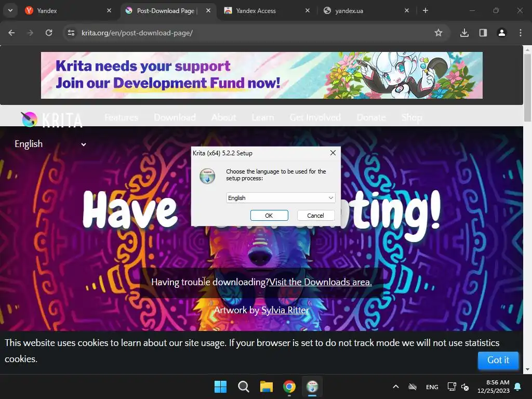Open the Learn menu item
Viewport: 532px width, 399px height.
coord(262,117)
